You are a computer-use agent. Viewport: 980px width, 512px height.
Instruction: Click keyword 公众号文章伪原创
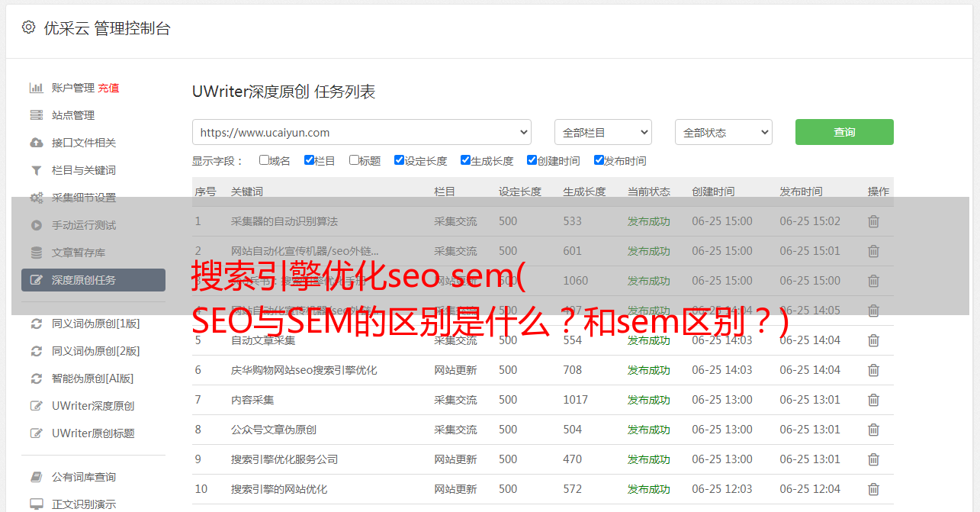click(x=274, y=430)
